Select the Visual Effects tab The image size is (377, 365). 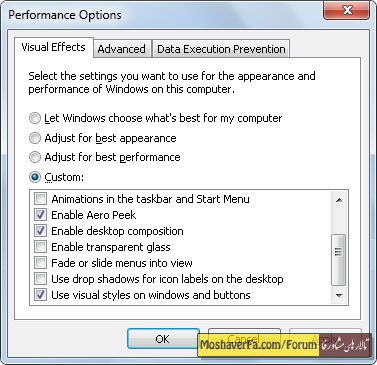point(53,47)
